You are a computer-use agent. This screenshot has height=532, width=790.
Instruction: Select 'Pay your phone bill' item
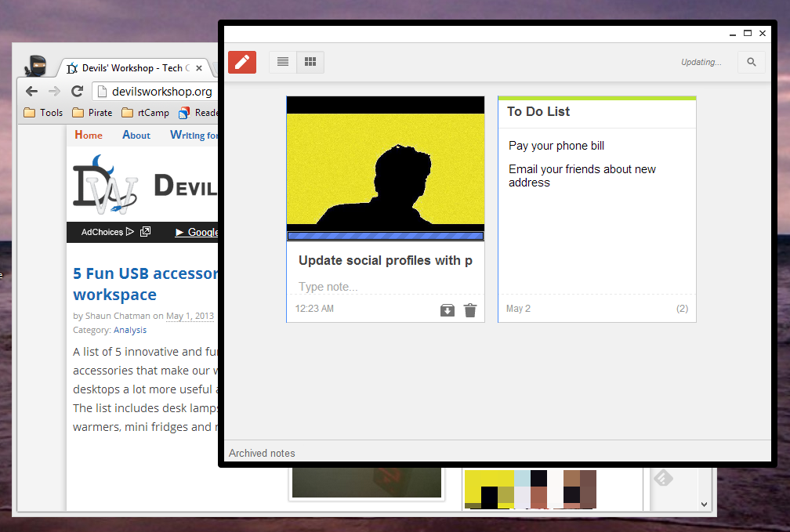click(x=556, y=146)
